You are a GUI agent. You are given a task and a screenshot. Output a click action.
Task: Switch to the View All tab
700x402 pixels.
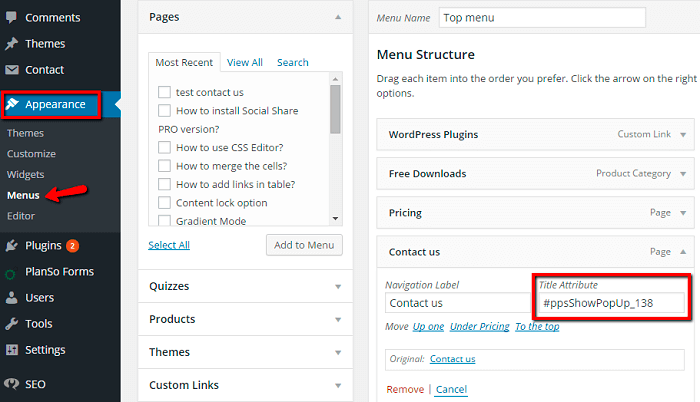pos(245,63)
